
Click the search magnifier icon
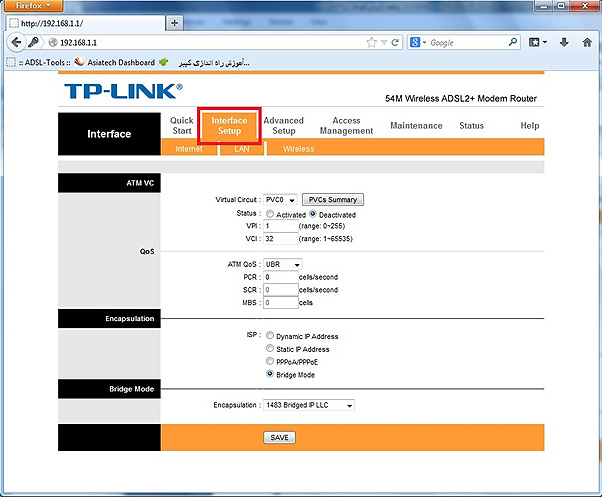click(513, 43)
